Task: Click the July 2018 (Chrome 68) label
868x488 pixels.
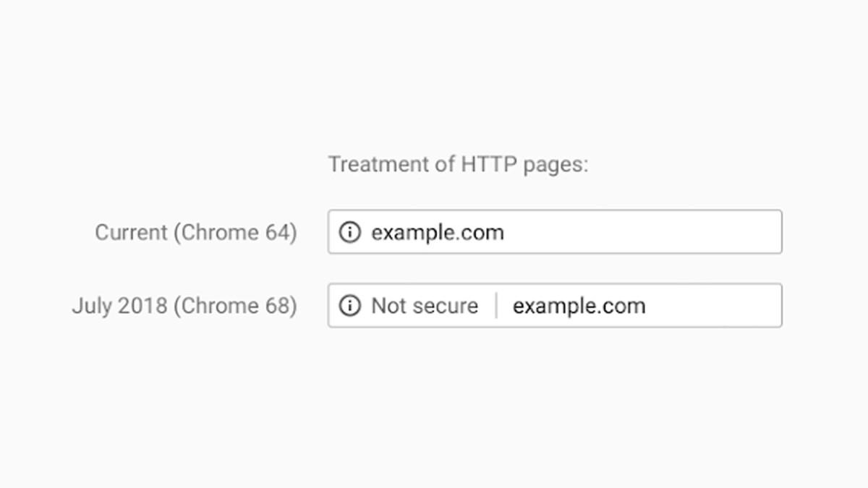Action: tap(184, 307)
